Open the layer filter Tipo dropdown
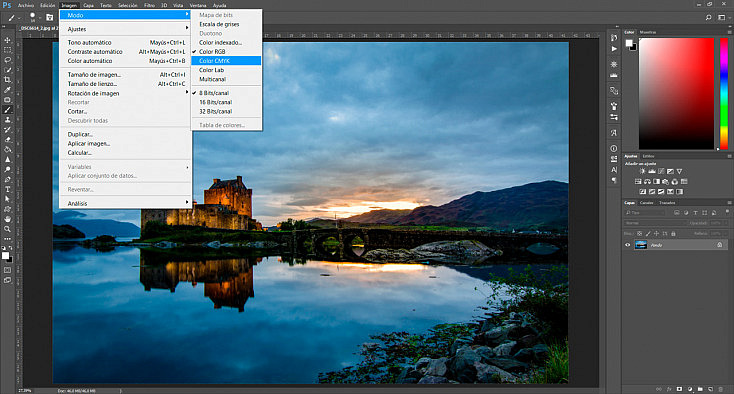This screenshot has width=734, height=394. [x=645, y=212]
